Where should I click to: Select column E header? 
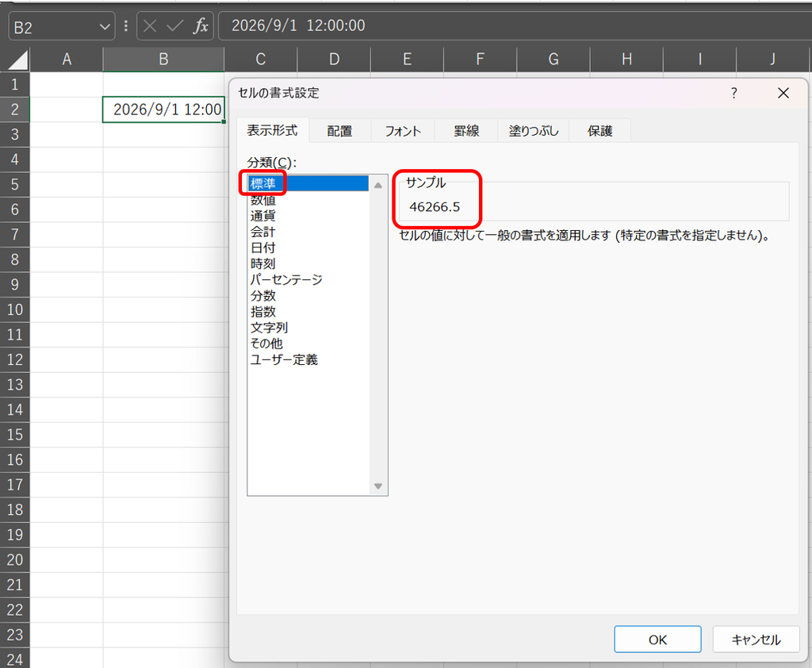[x=407, y=60]
